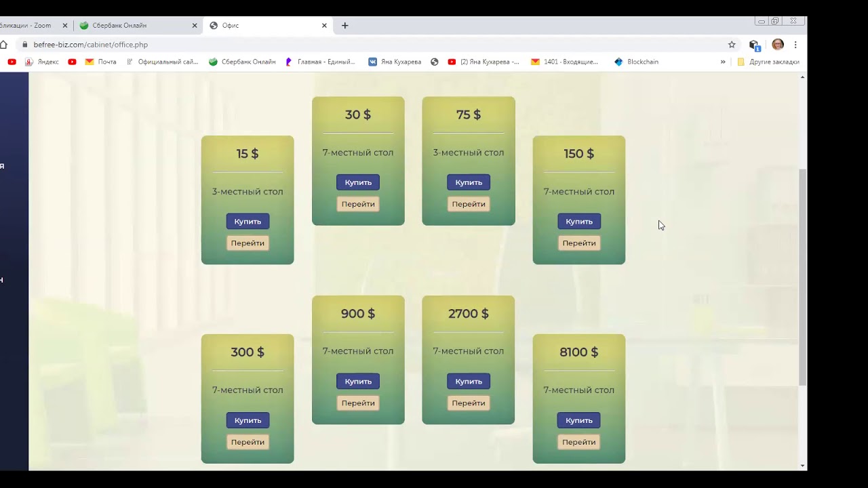The height and width of the screenshot is (488, 868).
Task: Click the 2700 $ price heading
Action: pyautogui.click(x=469, y=314)
